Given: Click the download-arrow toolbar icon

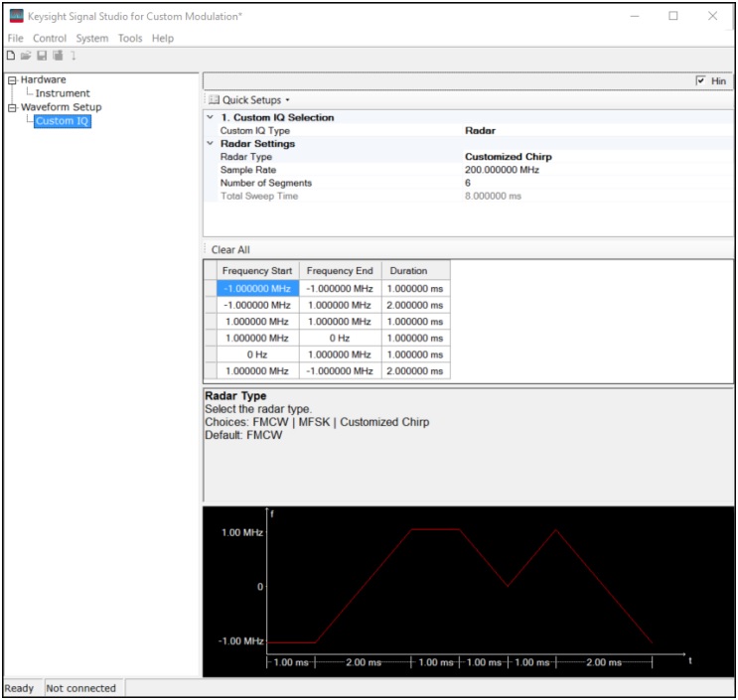Looking at the screenshot, I should click(73, 56).
